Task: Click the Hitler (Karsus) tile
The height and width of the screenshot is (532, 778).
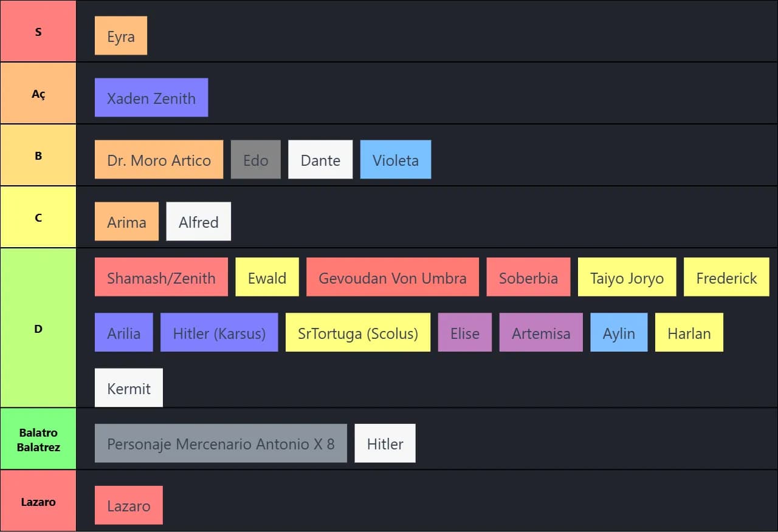Action: [x=219, y=333]
